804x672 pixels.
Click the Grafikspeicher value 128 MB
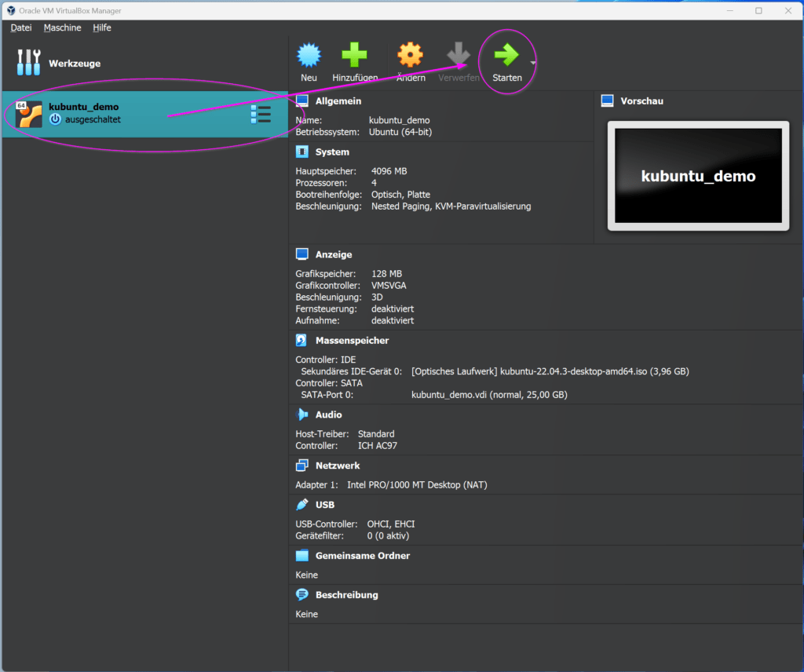tap(386, 274)
